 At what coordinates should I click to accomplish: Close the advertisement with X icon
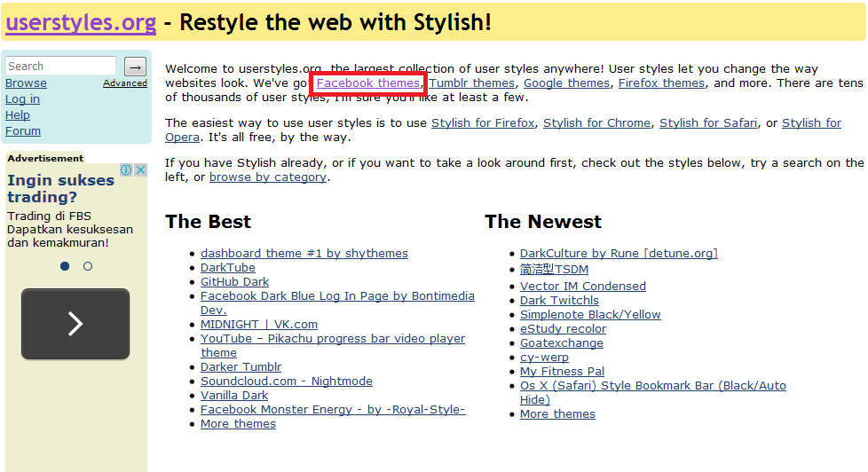pyautogui.click(x=140, y=169)
